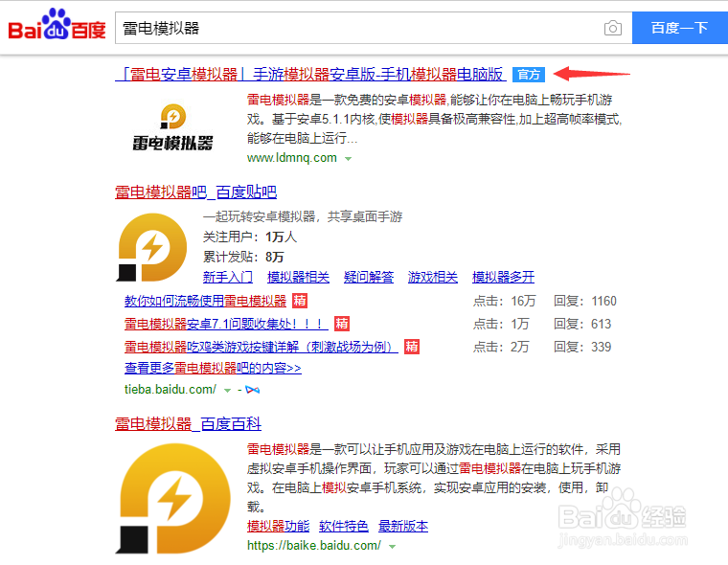Open the 模拟器相关 sub-link
The image size is (728, 565).
pyautogui.click(x=299, y=277)
